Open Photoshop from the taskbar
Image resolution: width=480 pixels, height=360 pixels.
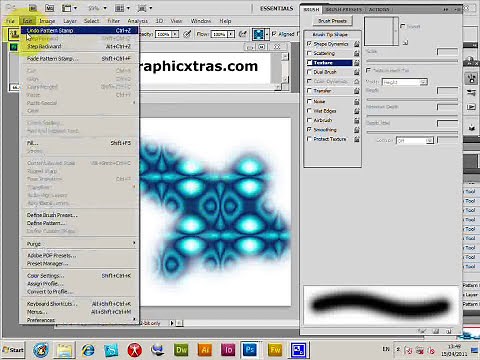click(250, 350)
